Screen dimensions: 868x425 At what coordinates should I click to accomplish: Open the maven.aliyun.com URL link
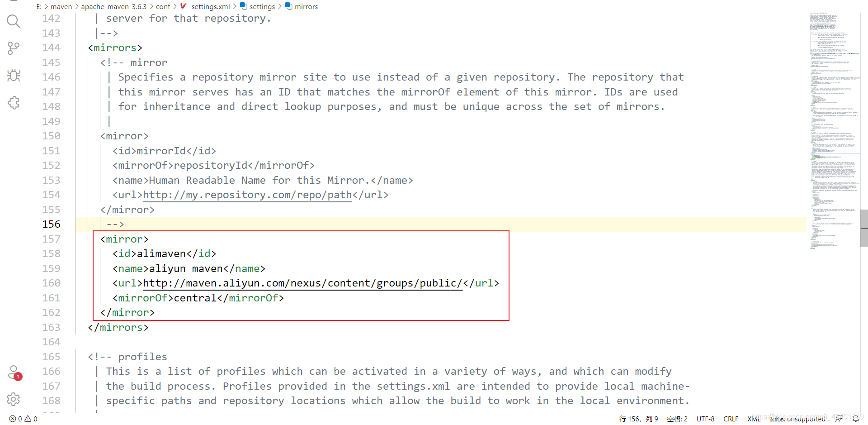pyautogui.click(x=302, y=283)
